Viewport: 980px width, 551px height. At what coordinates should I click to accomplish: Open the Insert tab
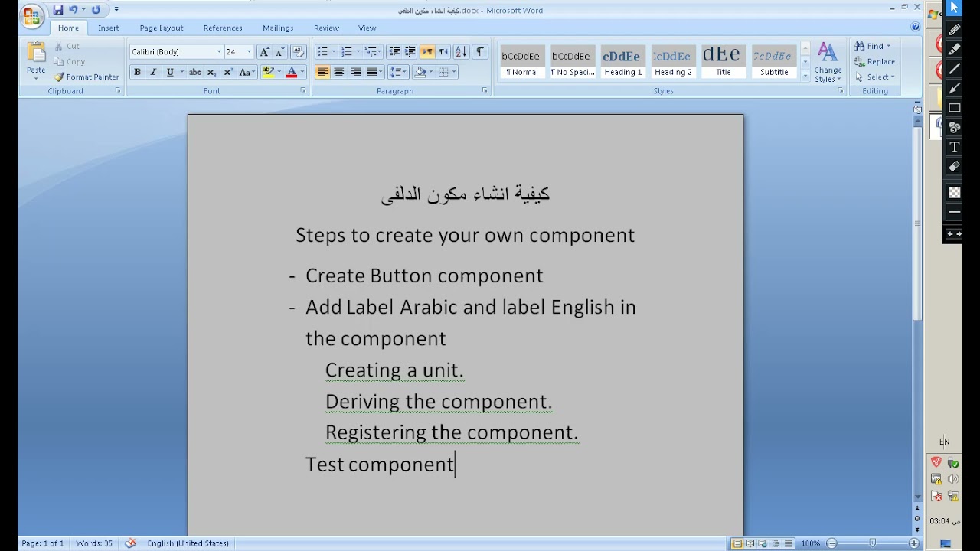click(x=108, y=28)
